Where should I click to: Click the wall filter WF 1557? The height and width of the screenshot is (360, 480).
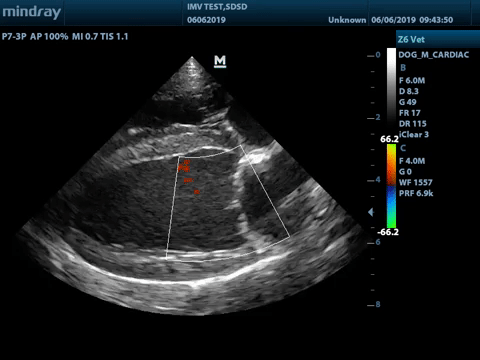tap(416, 182)
